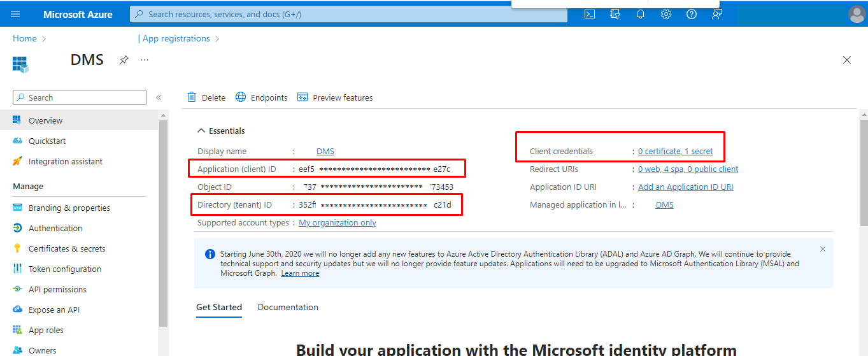
Task: Click the Overview grid icon in sidebar
Action: pyautogui.click(x=17, y=120)
